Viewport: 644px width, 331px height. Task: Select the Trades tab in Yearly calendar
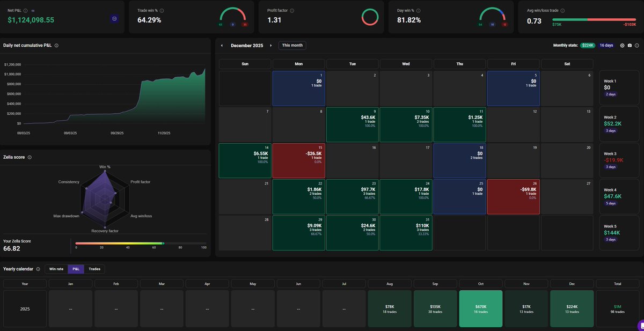(x=94, y=269)
